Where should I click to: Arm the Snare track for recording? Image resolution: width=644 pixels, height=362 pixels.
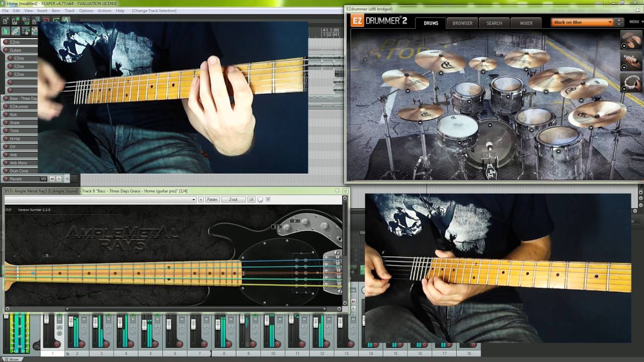click(x=6, y=123)
